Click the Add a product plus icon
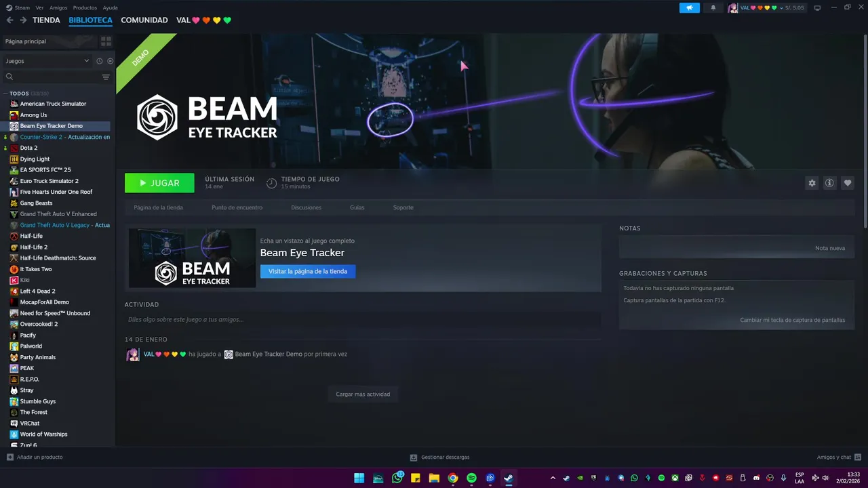868x488 pixels. pos(10,457)
